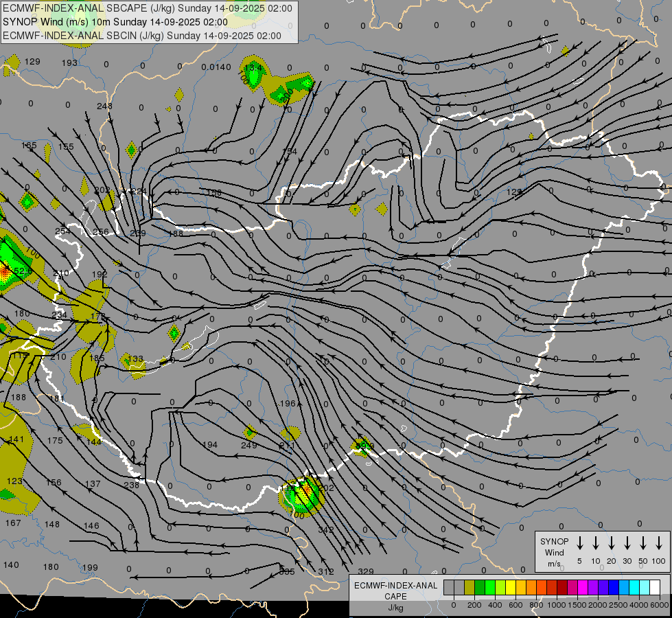This screenshot has height=618, width=672.
Task: Click the 167 map value
Action: click(13, 523)
